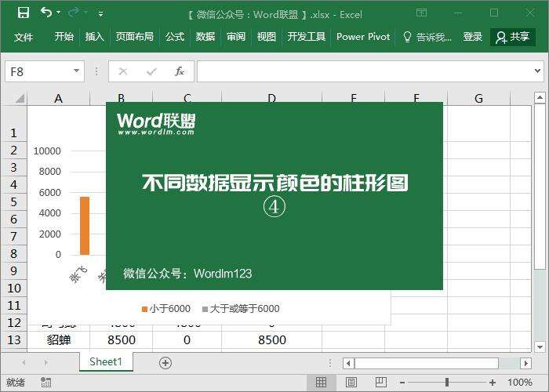Click the Select All corner triangle
Viewport: 549px width, 392px height.
pos(20,98)
